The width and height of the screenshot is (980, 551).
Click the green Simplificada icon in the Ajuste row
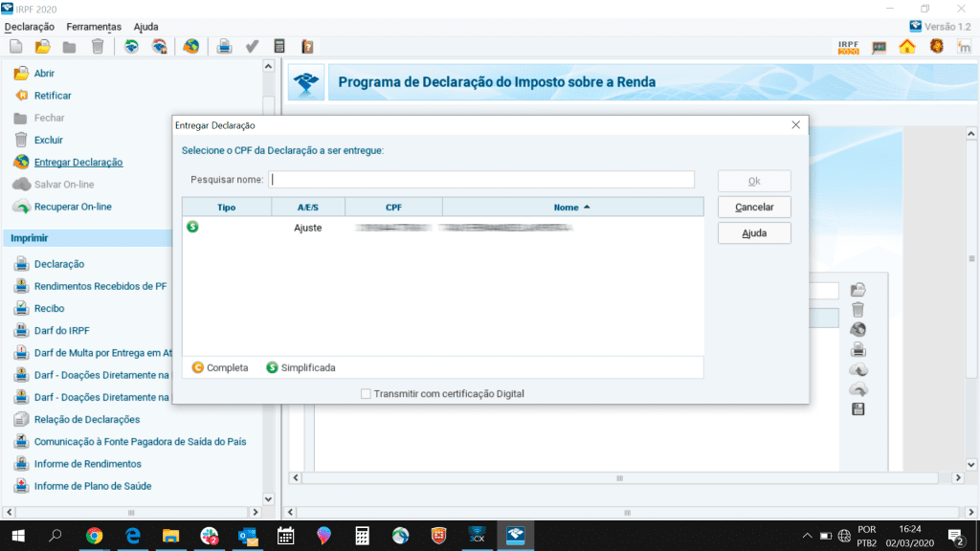(x=192, y=227)
